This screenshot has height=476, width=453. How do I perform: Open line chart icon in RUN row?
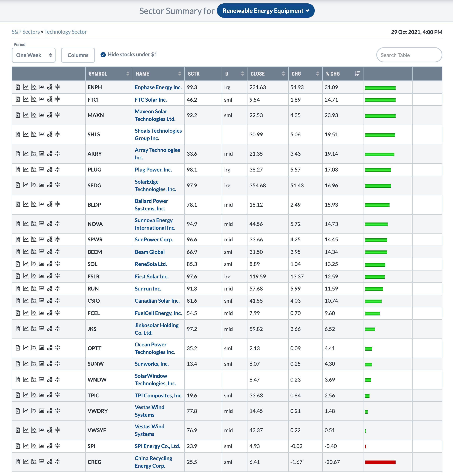pos(26,288)
